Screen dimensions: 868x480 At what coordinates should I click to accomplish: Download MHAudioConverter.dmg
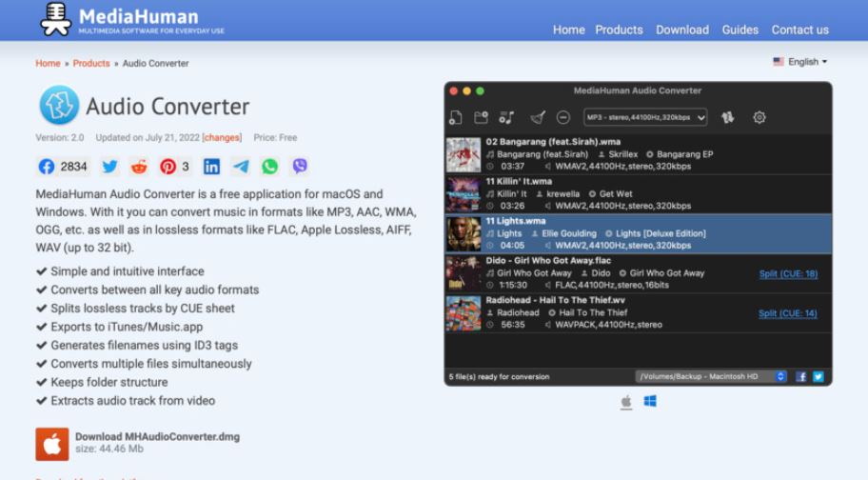(x=157, y=437)
